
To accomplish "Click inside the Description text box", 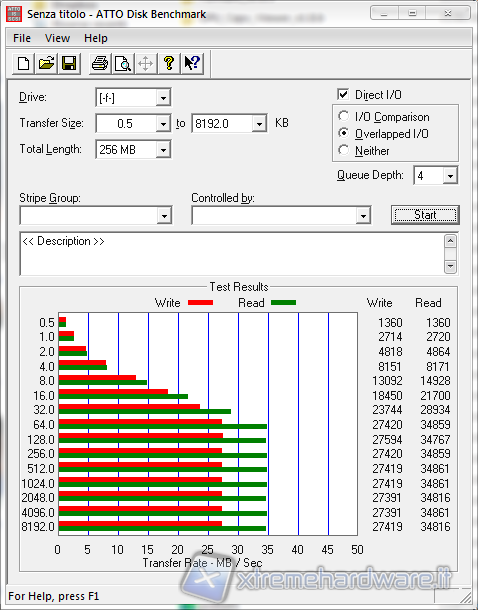I will [x=232, y=254].
